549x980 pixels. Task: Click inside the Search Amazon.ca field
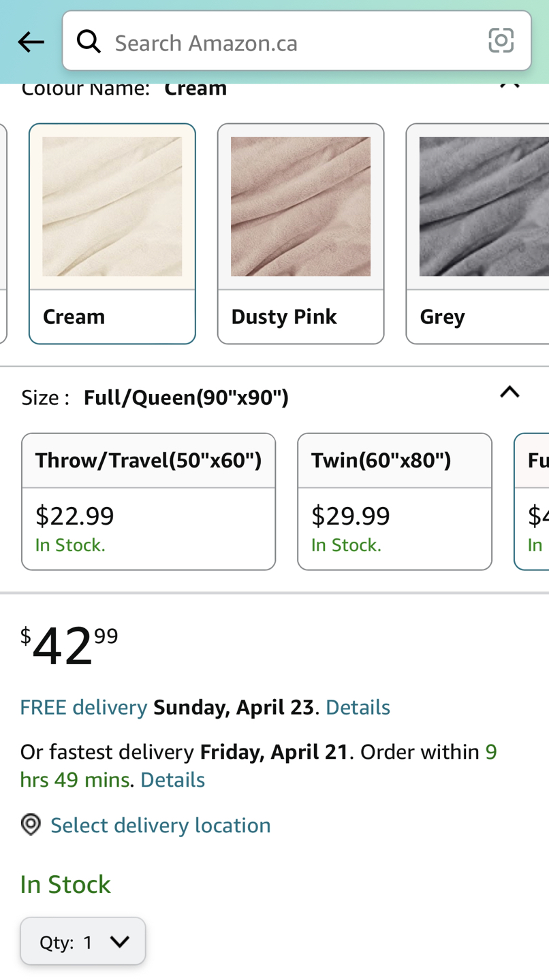[x=272, y=41]
